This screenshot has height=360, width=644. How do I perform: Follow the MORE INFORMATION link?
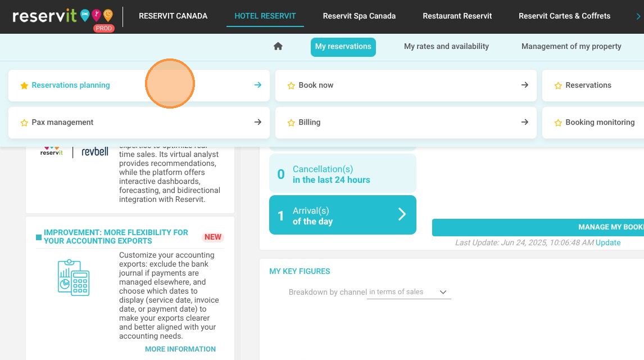pyautogui.click(x=180, y=349)
